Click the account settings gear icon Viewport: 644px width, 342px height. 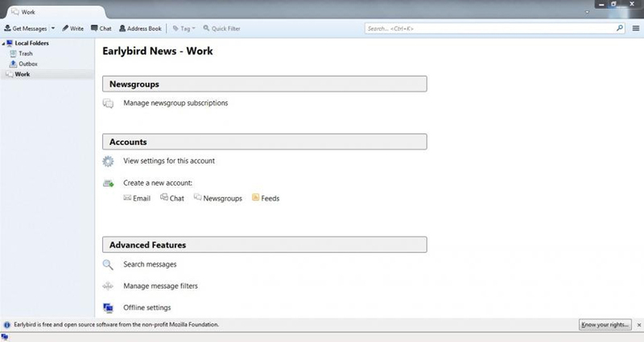tap(108, 162)
